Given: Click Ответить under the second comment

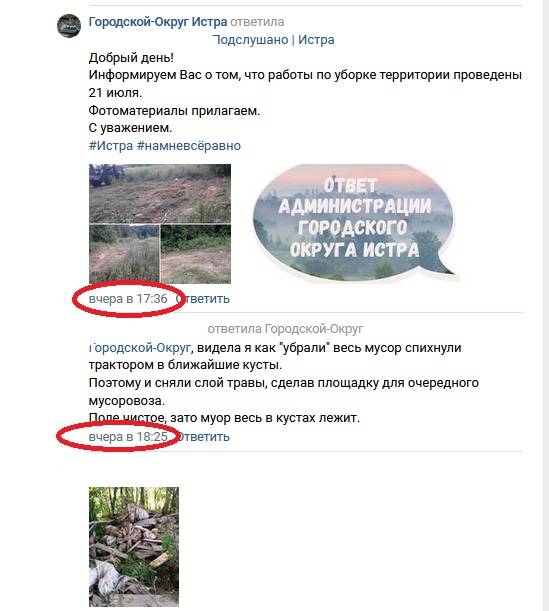Looking at the screenshot, I should pos(204,437).
